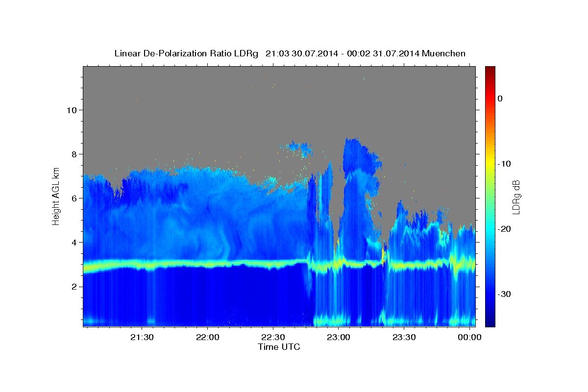Click the colorbar value 0

coord(500,98)
